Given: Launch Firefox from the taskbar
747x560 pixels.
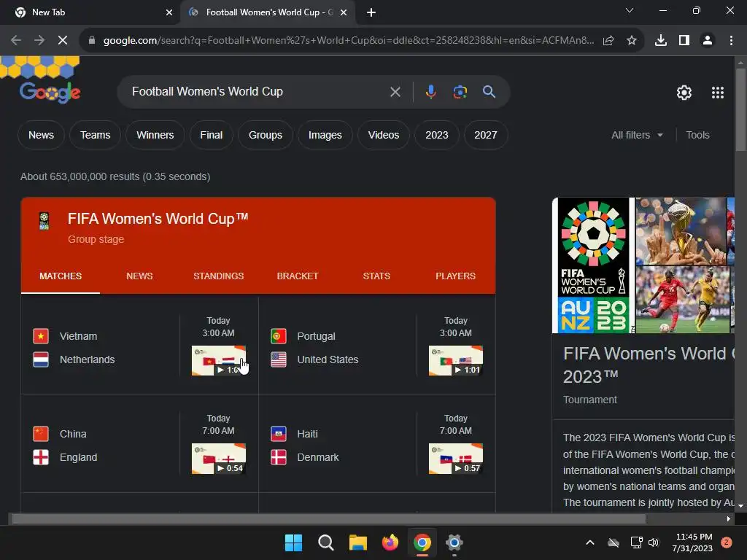Looking at the screenshot, I should (390, 542).
